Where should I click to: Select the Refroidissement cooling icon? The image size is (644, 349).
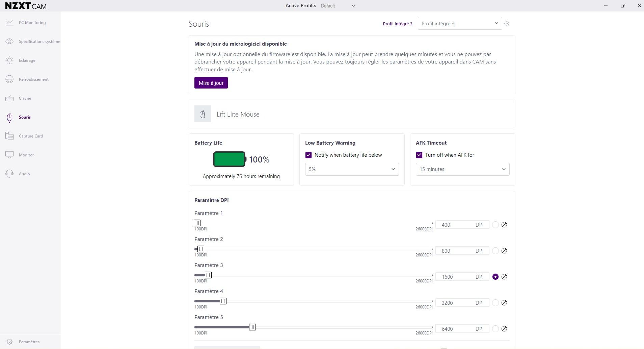point(9,79)
